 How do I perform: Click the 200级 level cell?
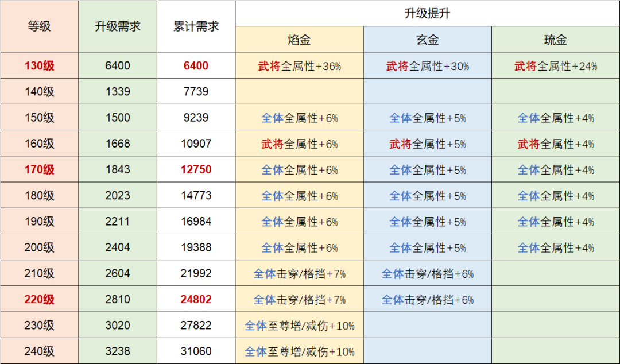tap(39, 247)
